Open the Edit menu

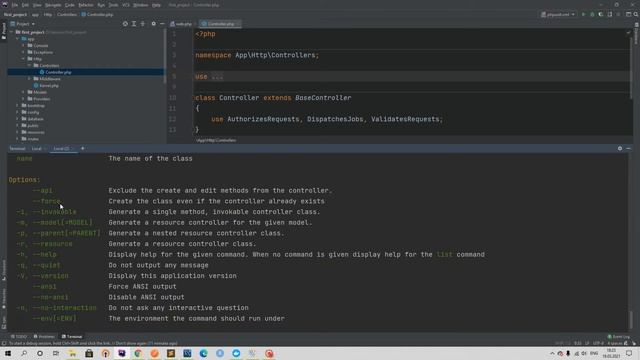[25, 5]
